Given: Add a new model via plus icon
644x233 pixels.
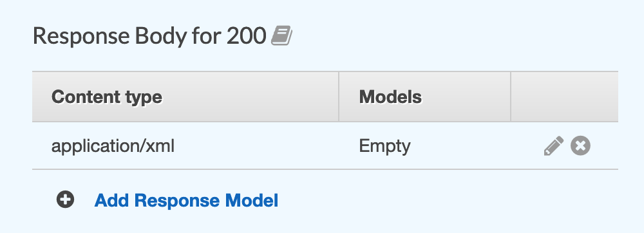Looking at the screenshot, I should (65, 200).
